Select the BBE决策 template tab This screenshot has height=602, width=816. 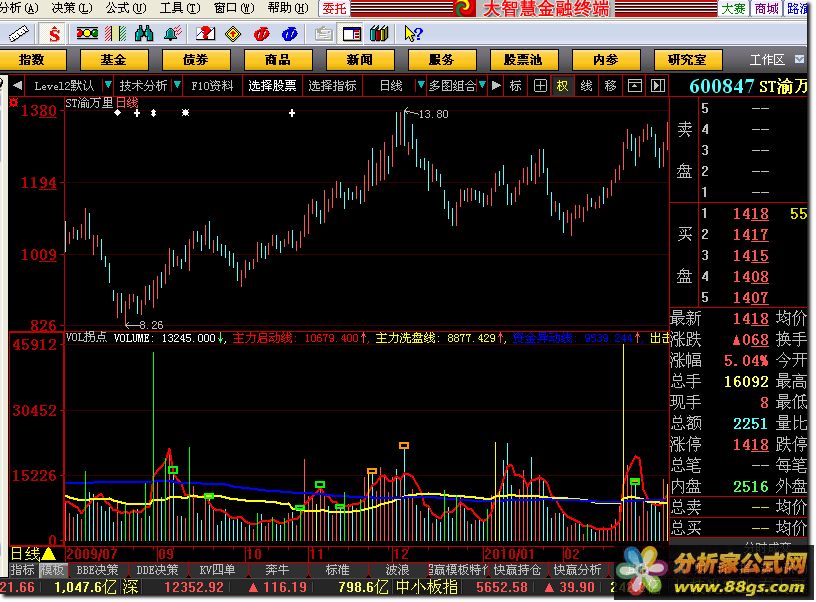(x=97, y=570)
